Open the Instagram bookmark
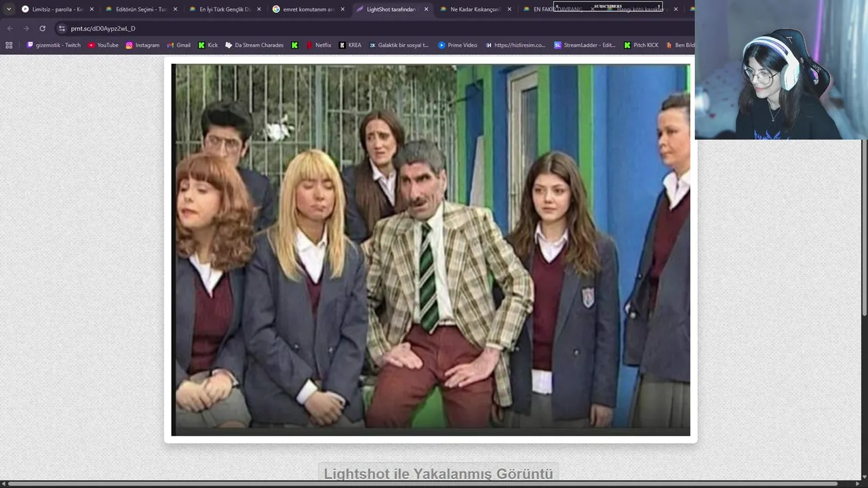The width and height of the screenshot is (868, 488). 142,45
